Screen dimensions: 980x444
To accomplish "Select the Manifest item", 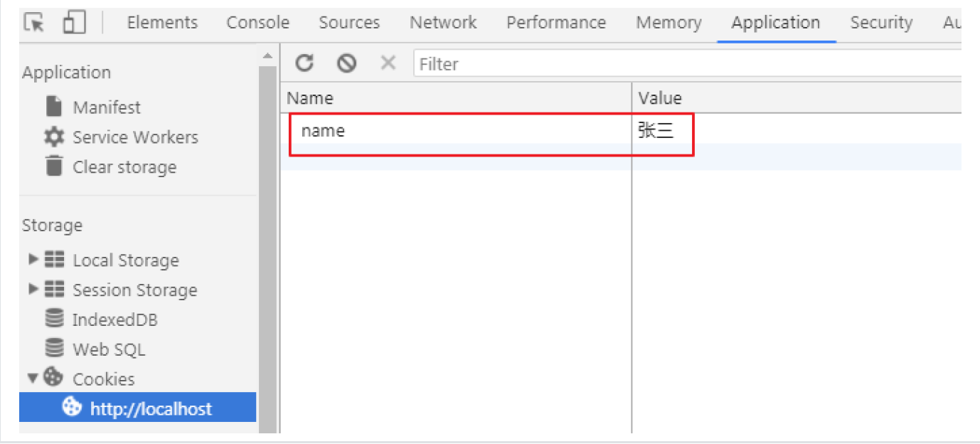I will tap(107, 107).
